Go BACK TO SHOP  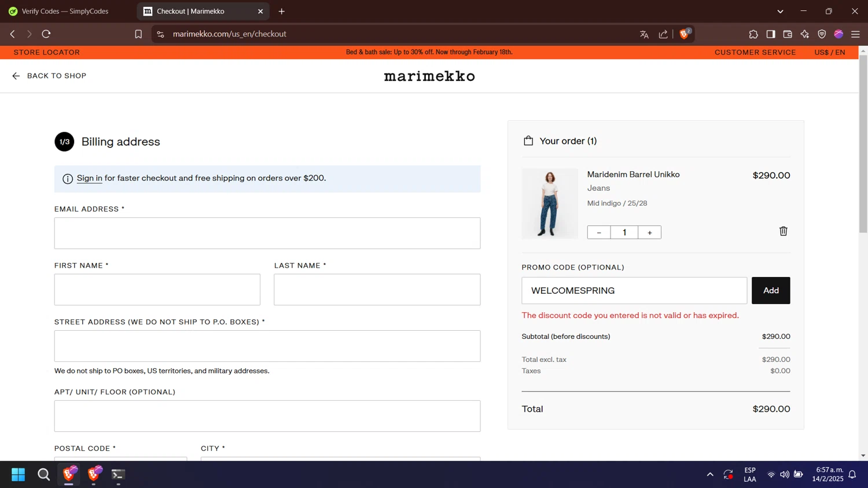pyautogui.click(x=49, y=76)
